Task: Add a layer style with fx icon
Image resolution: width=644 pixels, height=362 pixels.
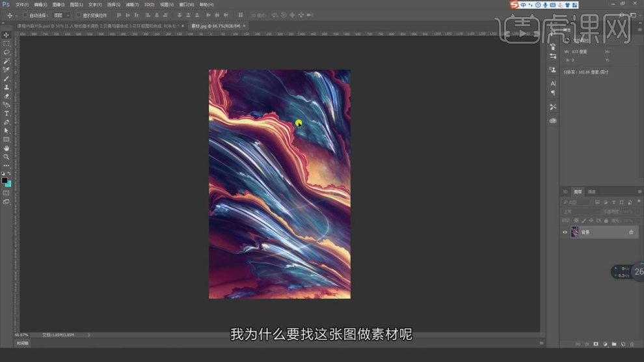Action: (587, 344)
